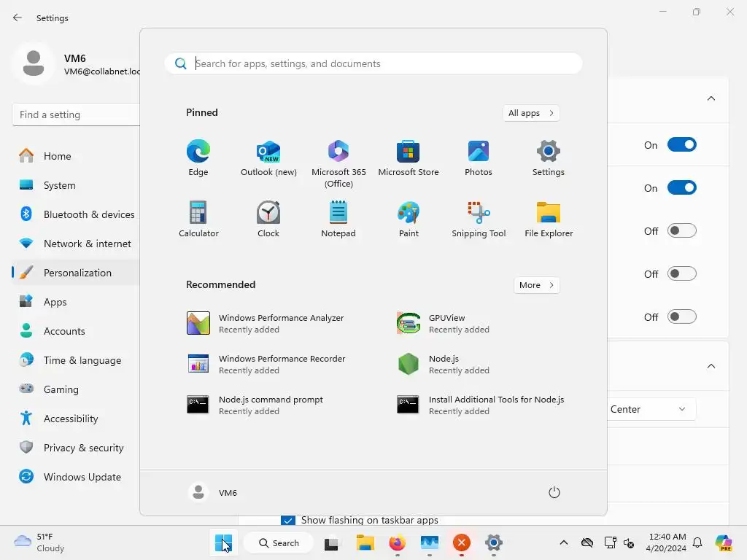
Task: Select Gaming in the Settings sidebar
Action: click(x=76, y=389)
